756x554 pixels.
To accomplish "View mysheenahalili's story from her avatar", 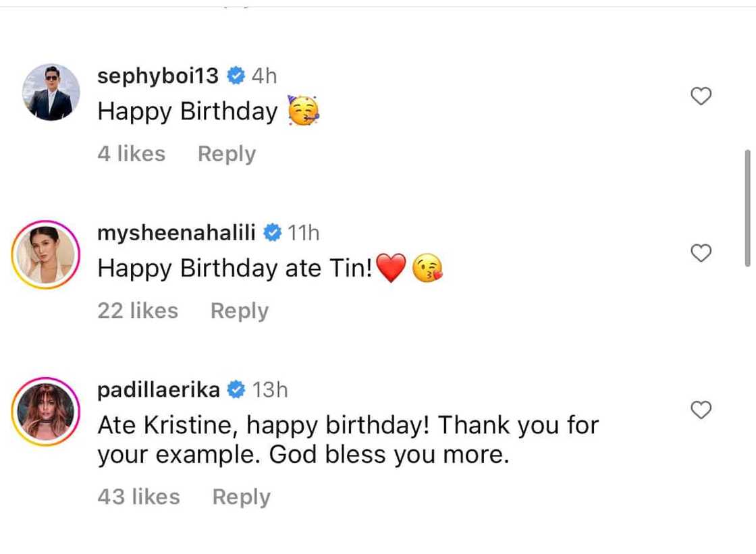I will click(46, 254).
